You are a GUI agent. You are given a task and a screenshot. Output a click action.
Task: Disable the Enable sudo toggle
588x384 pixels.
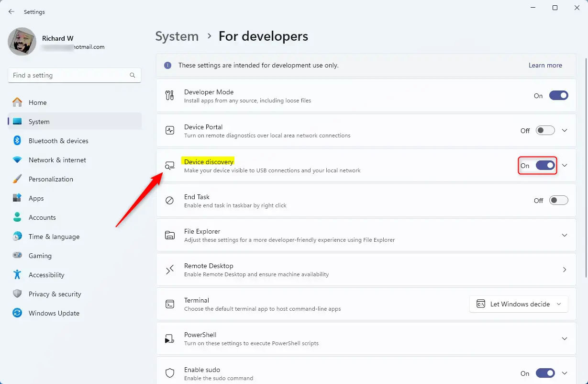pyautogui.click(x=544, y=373)
